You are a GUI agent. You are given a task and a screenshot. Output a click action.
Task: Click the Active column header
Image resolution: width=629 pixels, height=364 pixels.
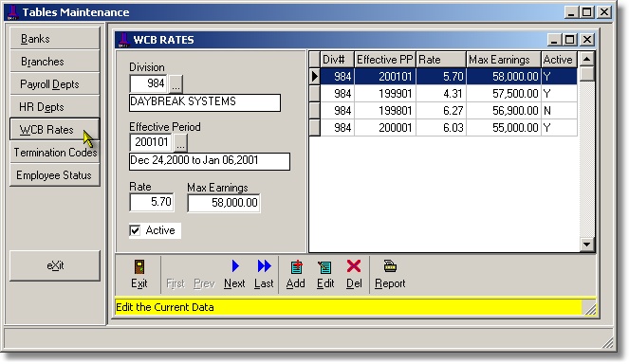559,60
